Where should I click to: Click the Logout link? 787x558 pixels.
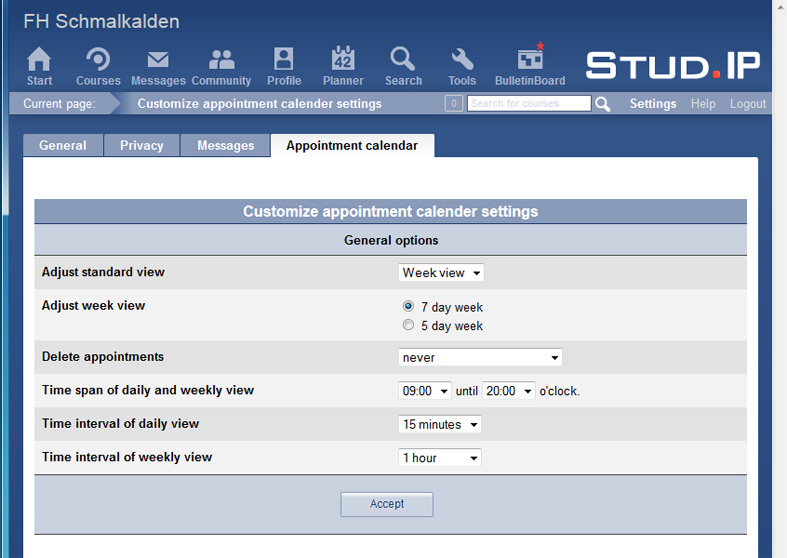tap(748, 104)
